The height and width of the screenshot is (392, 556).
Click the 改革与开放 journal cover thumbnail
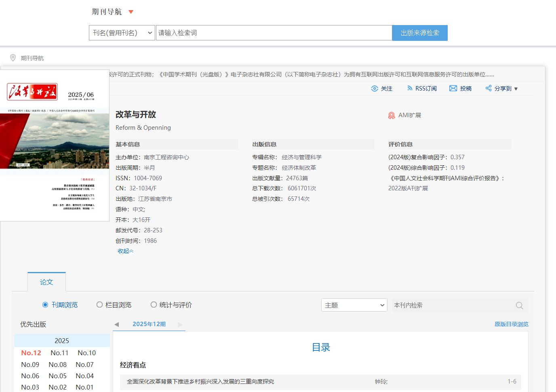pyautogui.click(x=55, y=145)
